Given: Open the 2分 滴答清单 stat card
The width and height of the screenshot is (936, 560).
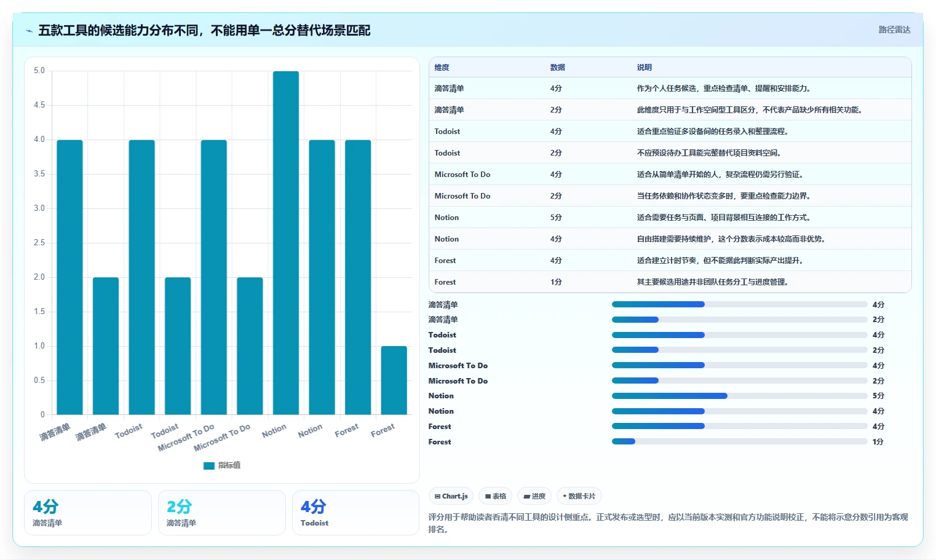Looking at the screenshot, I should [x=222, y=513].
